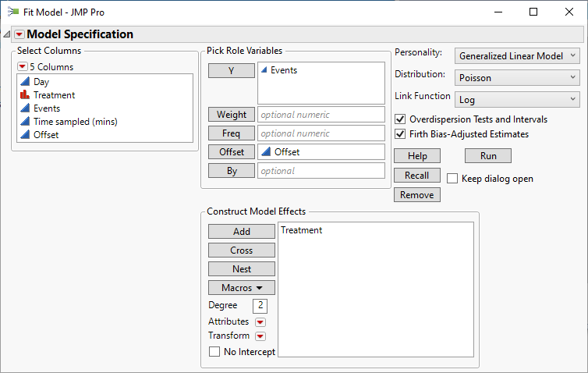Toggle Firth Bias-Adjusted Estimates checkbox
This screenshot has width=588, height=373.
click(x=400, y=134)
